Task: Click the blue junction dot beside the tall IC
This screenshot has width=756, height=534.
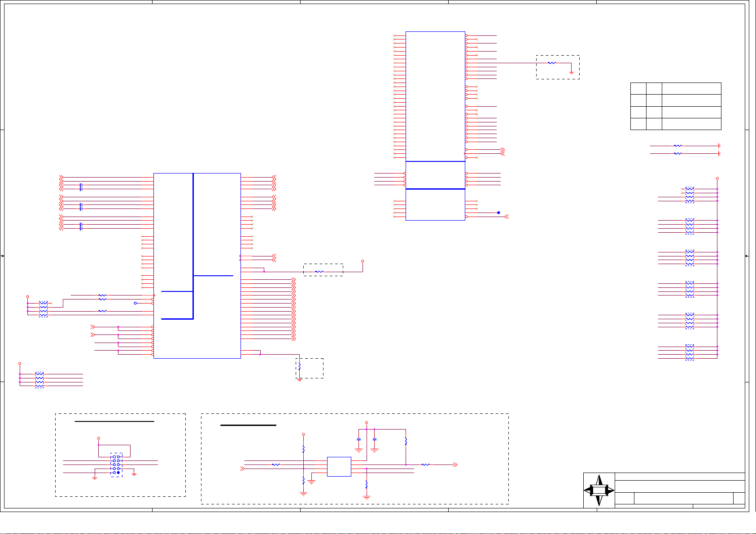Action: (x=498, y=213)
